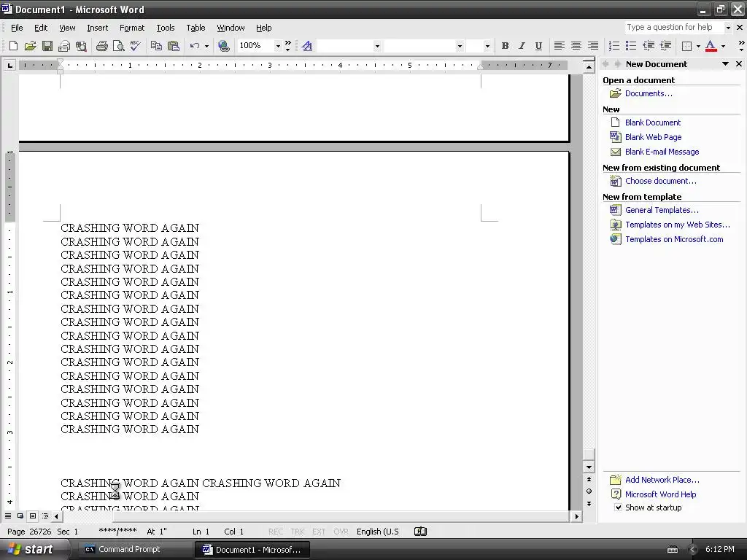Apply bulleted list formatting
The width and height of the screenshot is (747, 560).
coord(631,46)
